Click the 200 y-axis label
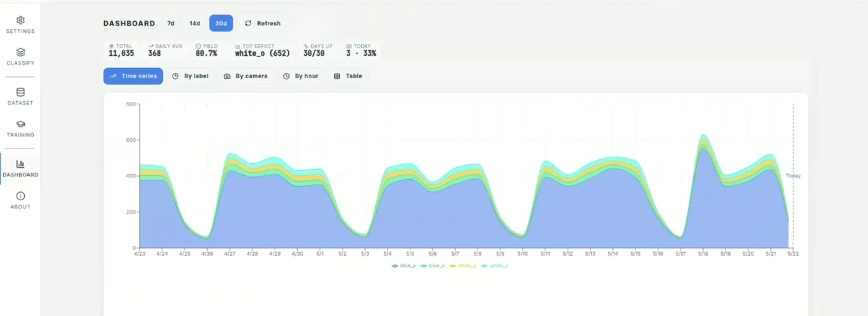 click(131, 212)
